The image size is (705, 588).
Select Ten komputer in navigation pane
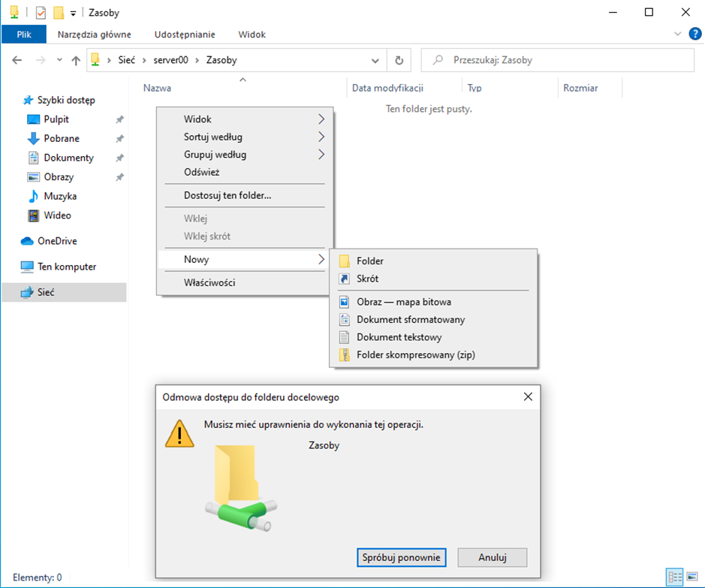66,267
